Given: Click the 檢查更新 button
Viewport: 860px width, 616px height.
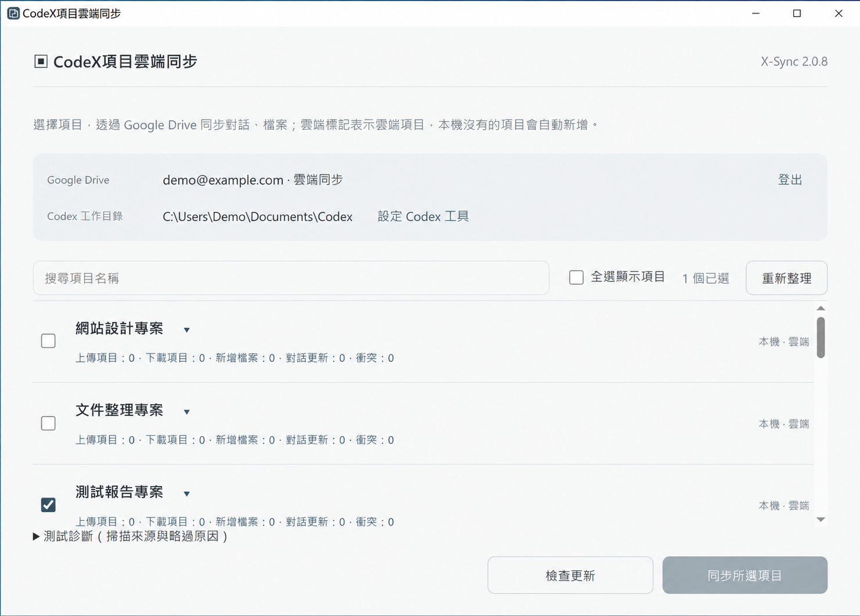Looking at the screenshot, I should pyautogui.click(x=570, y=575).
